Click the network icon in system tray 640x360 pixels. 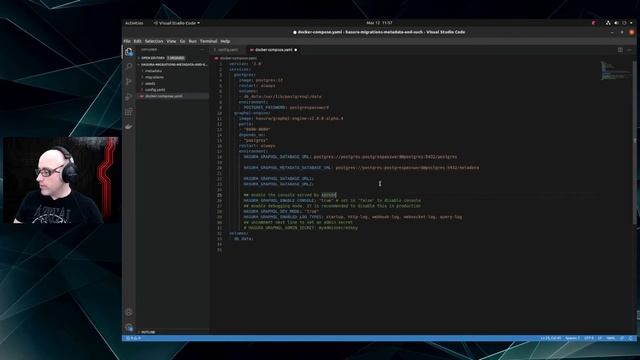(608, 23)
